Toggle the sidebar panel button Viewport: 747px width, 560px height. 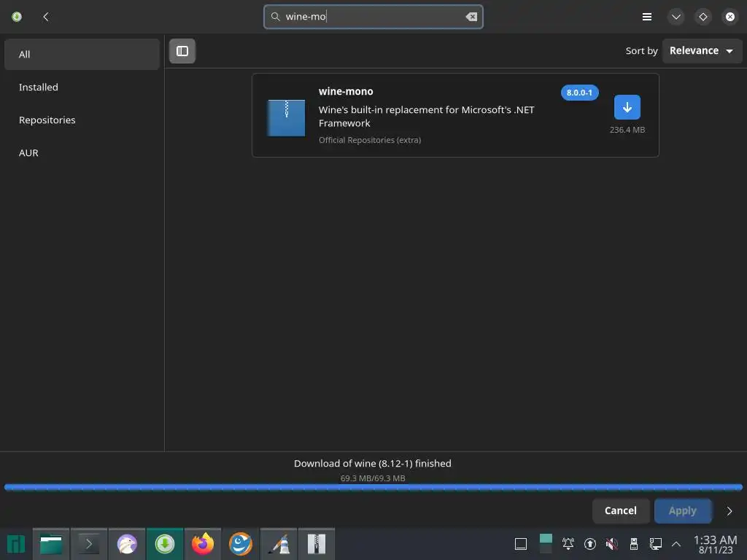click(x=182, y=51)
